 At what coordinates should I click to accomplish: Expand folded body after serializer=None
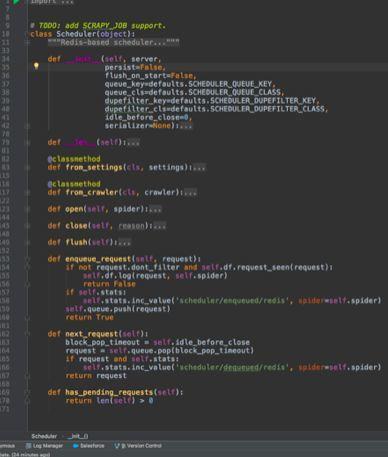click(x=186, y=126)
